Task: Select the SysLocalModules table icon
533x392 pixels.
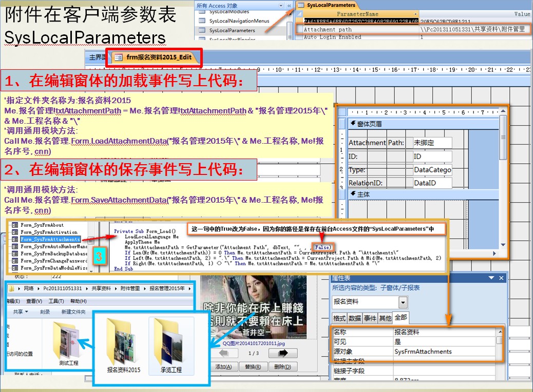Action: click(x=202, y=12)
